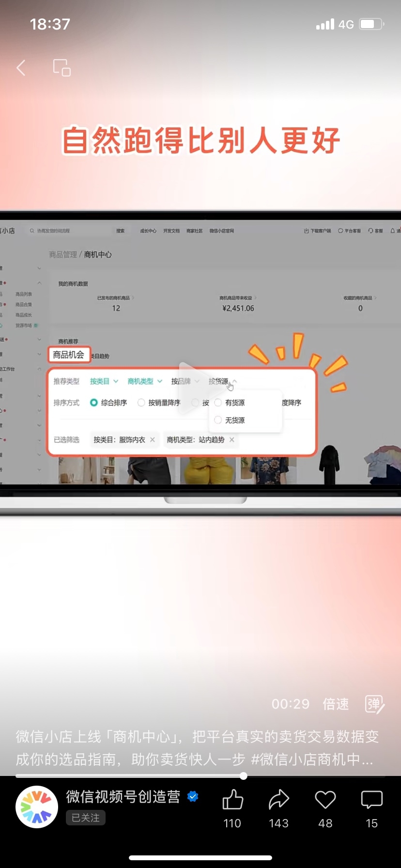Open 商品合集 in the sidebar

click(24, 305)
